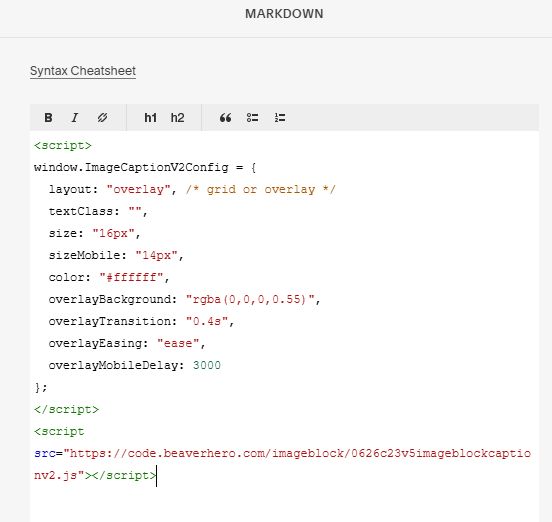Image resolution: width=552 pixels, height=522 pixels.
Task: Insert a link using the chain icon
Action: tap(102, 118)
